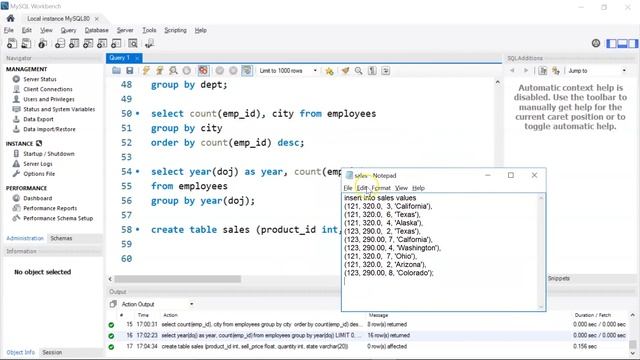The width and height of the screenshot is (640, 360).
Task: Reconnect to DBMS toolbar icon
Action: coord(149,43)
